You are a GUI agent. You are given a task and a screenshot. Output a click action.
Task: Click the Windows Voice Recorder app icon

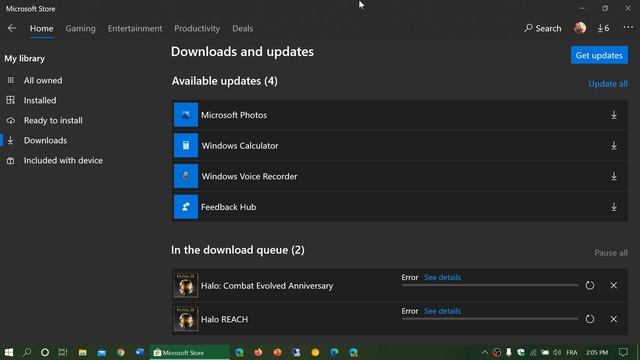coord(186,176)
